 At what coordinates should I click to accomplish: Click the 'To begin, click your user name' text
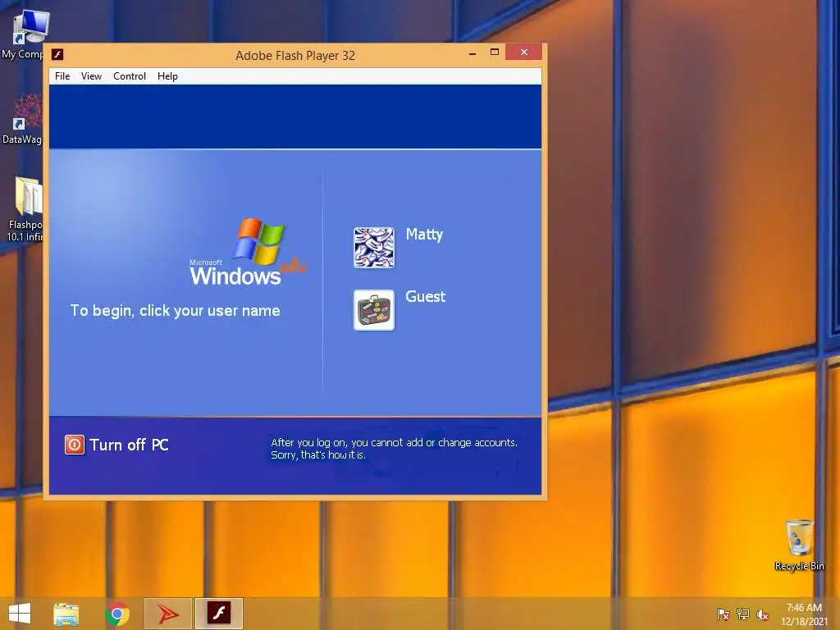click(176, 311)
